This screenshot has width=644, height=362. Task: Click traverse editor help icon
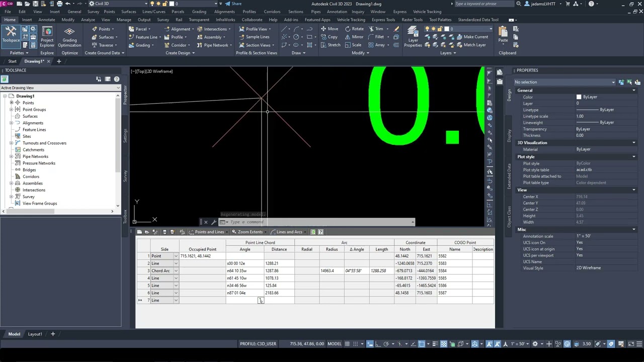[321, 232]
